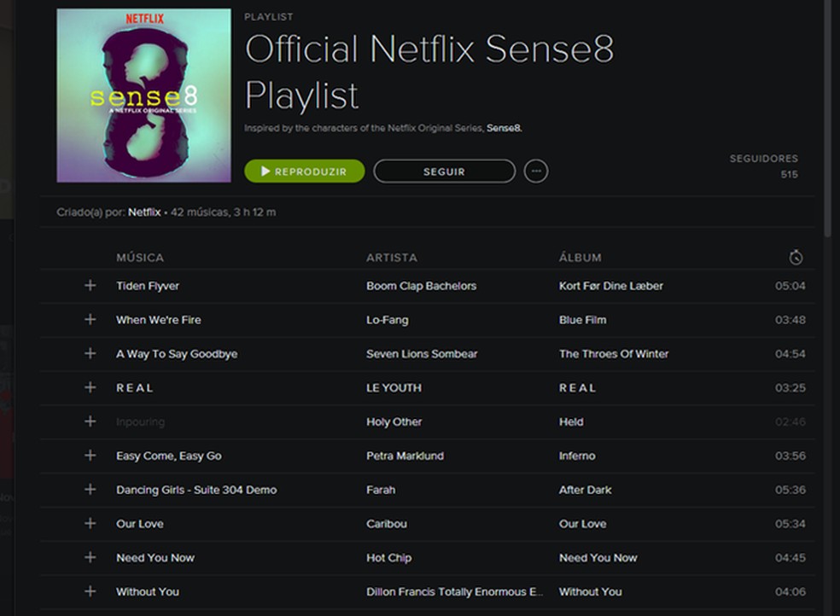Click the ÁLBUM column header
This screenshot has height=616, width=840.
pos(579,257)
